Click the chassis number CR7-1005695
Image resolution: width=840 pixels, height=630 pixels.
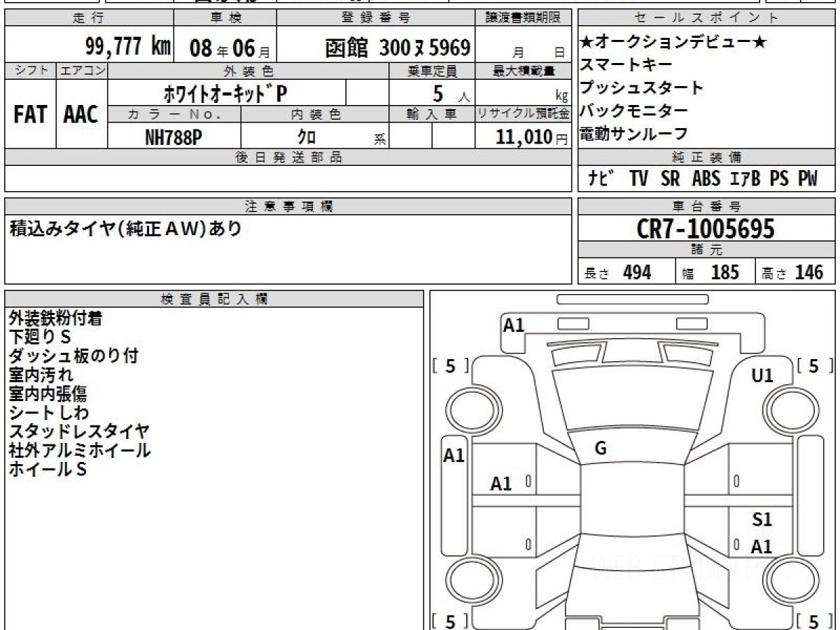click(x=706, y=228)
